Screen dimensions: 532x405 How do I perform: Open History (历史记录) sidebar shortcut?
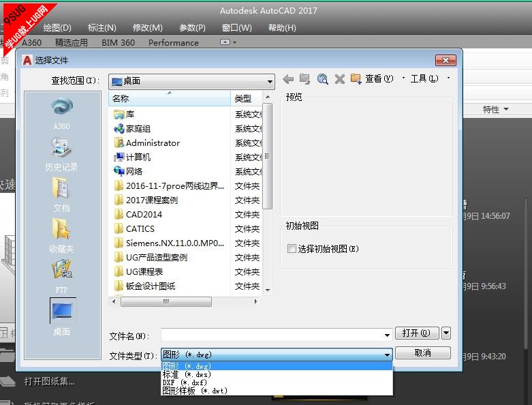62,155
